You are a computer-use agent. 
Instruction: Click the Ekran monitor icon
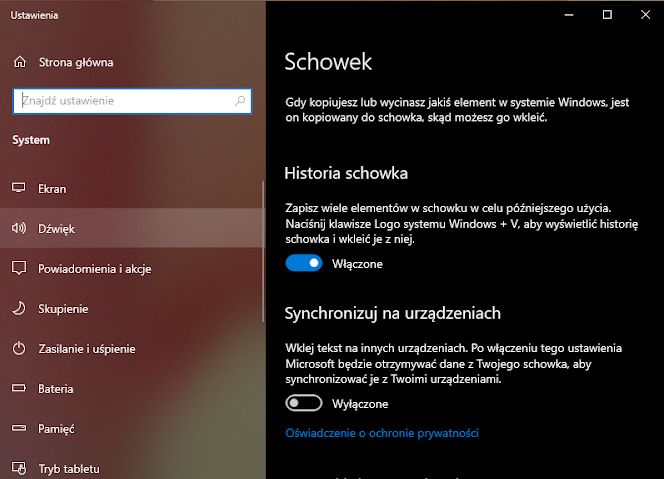point(19,188)
